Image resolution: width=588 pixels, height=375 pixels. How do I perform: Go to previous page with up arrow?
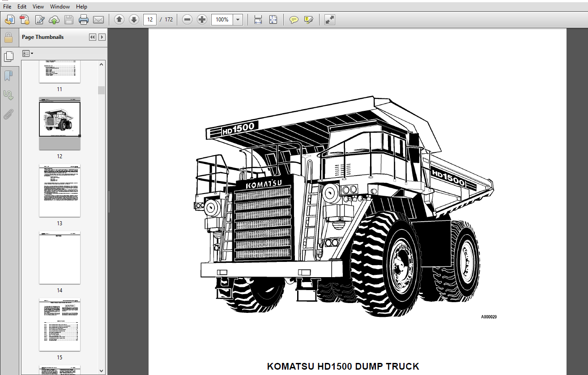point(119,20)
